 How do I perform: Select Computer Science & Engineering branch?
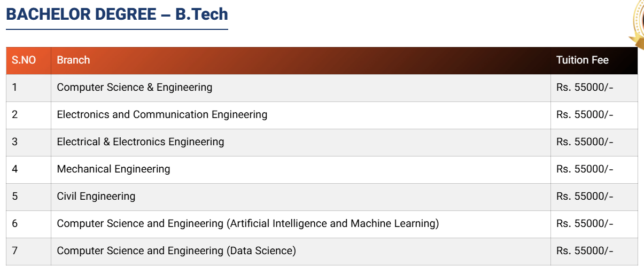click(x=135, y=88)
